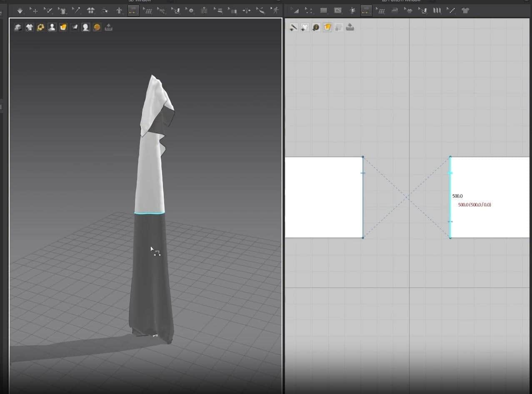This screenshot has width=532, height=394.
Task: Click the faded lock icon in 2D window
Action: (339, 28)
